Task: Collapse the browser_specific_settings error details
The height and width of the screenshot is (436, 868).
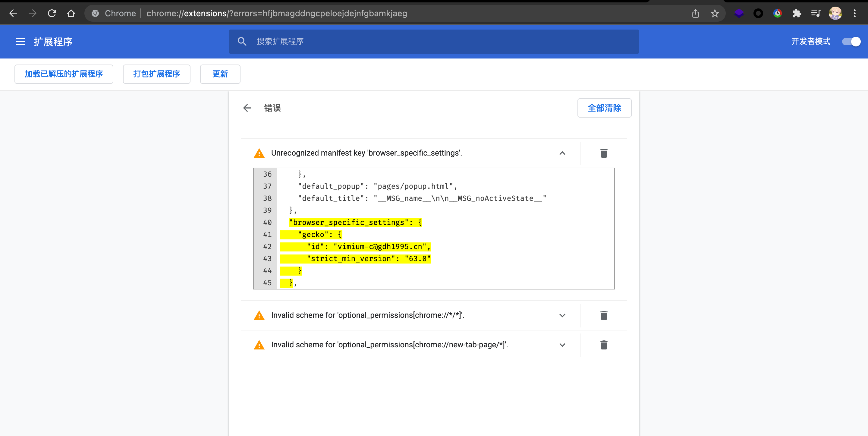Action: (x=562, y=153)
